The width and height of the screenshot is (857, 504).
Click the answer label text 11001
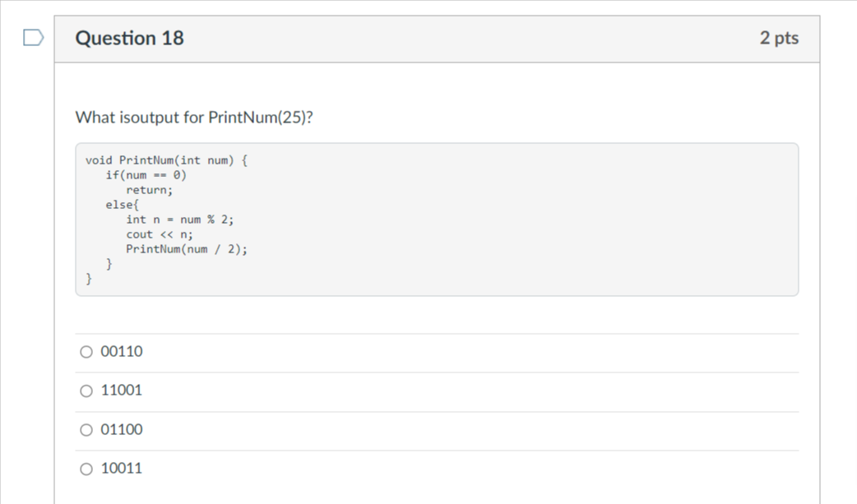click(121, 391)
